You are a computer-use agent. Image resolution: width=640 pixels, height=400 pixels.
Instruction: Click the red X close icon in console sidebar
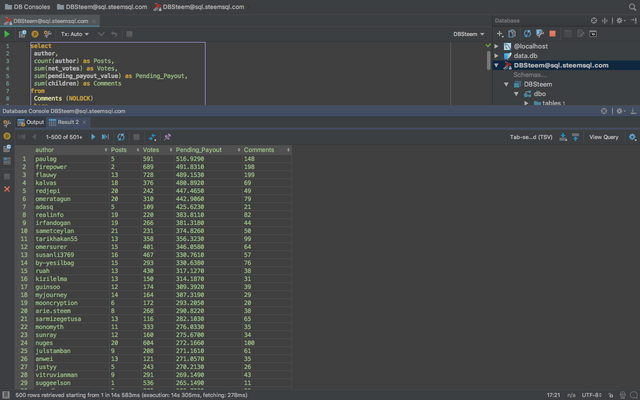tap(7, 189)
